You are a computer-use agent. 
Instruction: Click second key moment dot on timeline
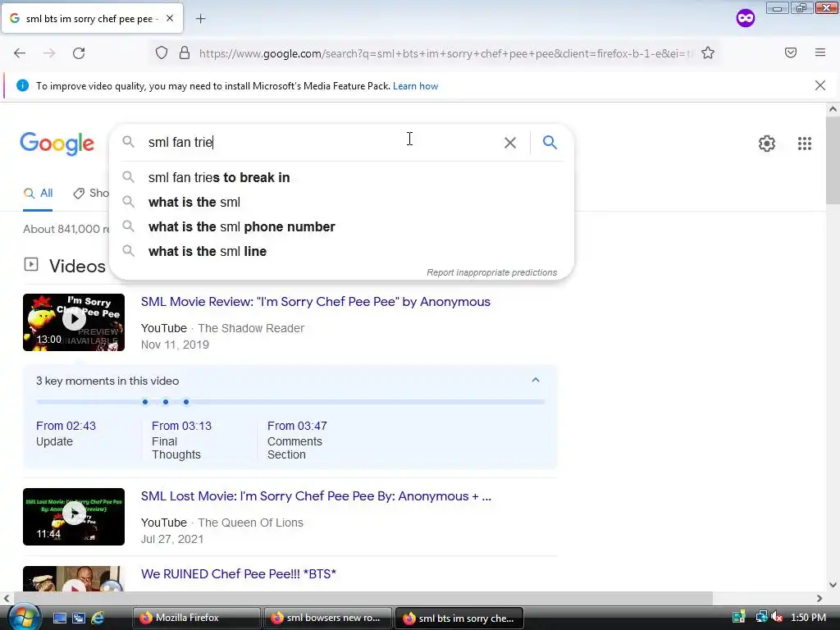[x=166, y=402]
